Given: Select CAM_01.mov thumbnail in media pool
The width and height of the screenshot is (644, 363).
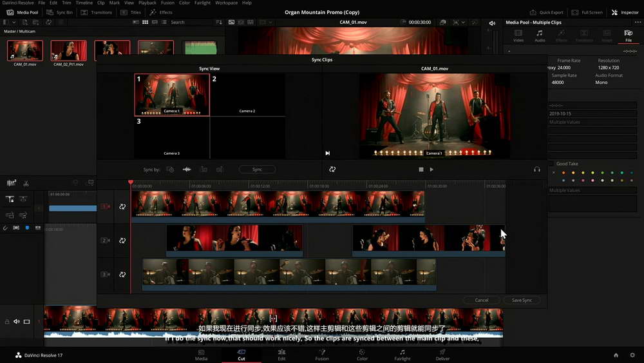Looking at the screenshot, I should click(25, 50).
